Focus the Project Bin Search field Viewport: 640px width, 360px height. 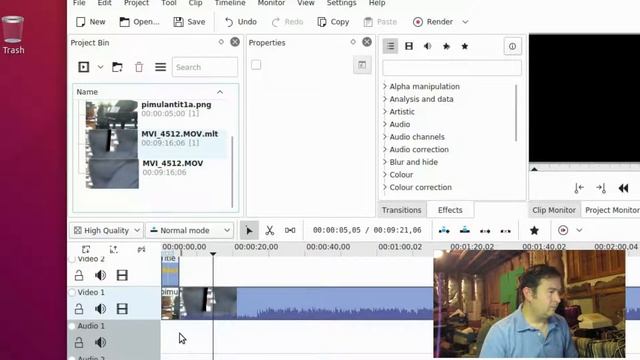coord(205,67)
